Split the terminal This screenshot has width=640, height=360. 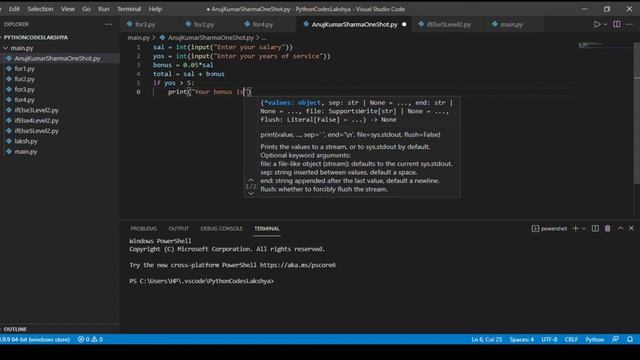(x=595, y=229)
